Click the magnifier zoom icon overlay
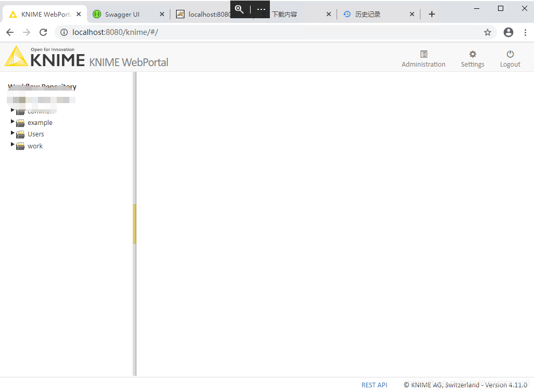Image resolution: width=534 pixels, height=392 pixels. click(x=240, y=9)
